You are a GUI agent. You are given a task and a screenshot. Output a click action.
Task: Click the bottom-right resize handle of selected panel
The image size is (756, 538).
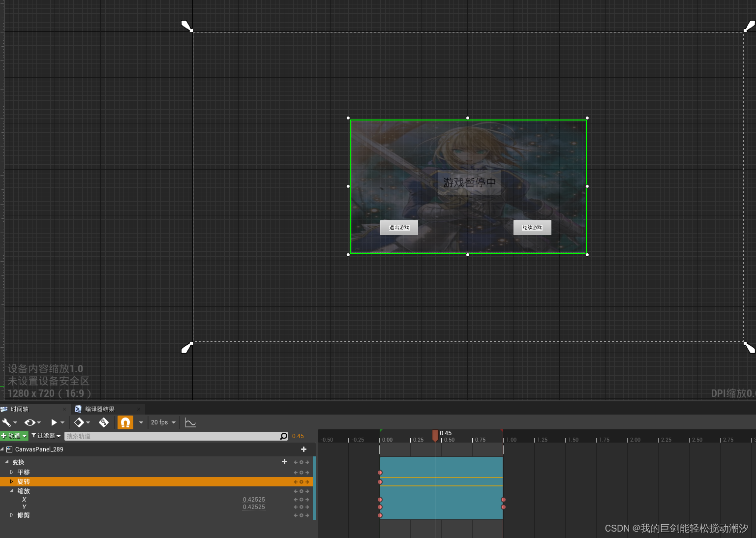[x=587, y=255]
